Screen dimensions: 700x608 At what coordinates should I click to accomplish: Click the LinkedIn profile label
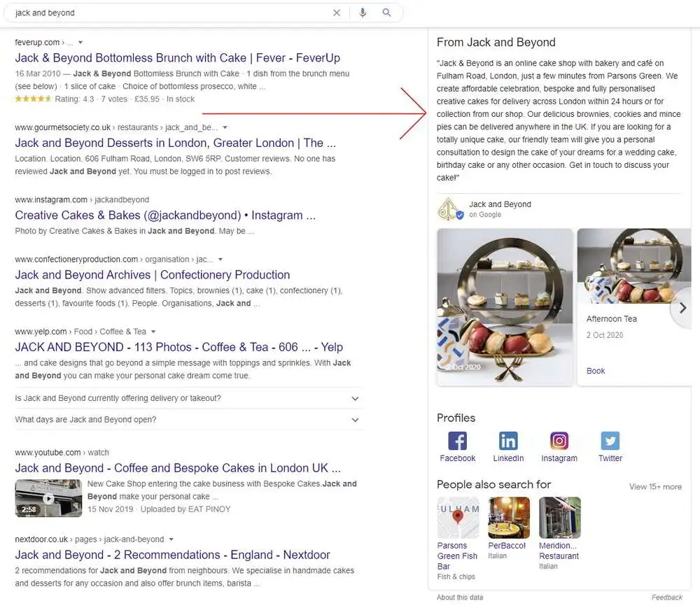coord(508,458)
